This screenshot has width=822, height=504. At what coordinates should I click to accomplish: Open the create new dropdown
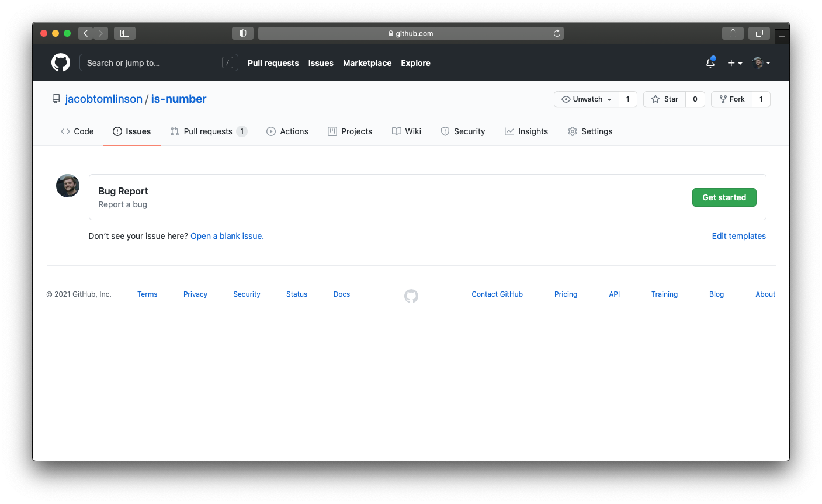pos(734,62)
